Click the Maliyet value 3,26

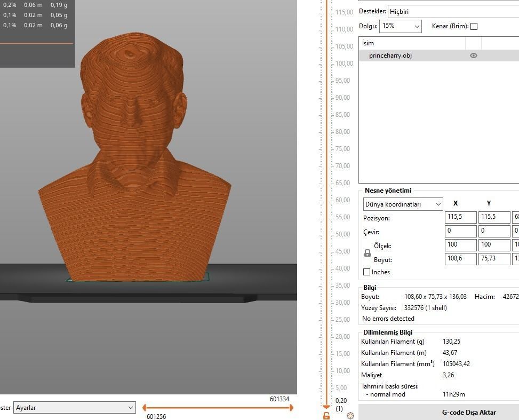pyautogui.click(x=448, y=375)
